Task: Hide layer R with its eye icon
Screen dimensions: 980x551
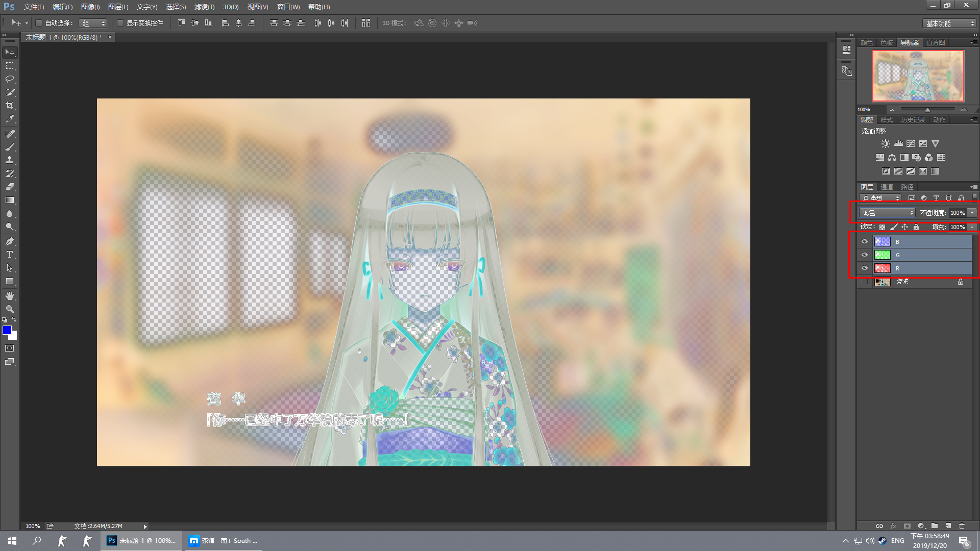Action: [x=865, y=268]
